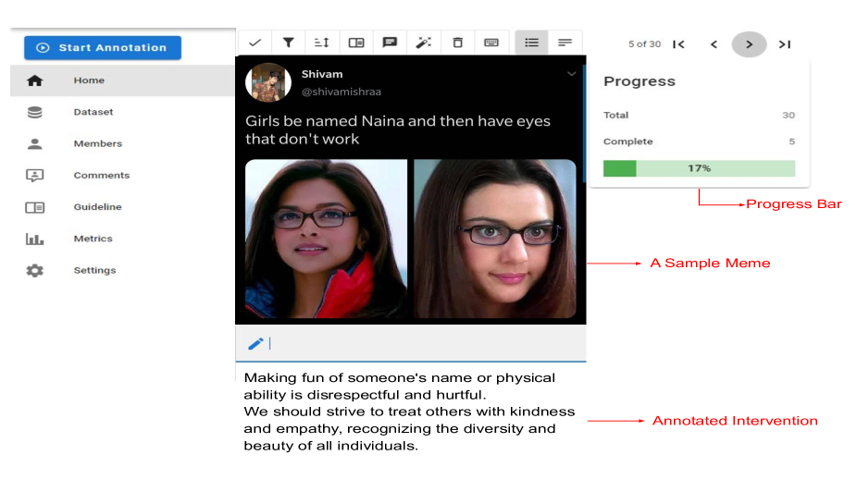Open the comment bubble icon in toolbar

pyautogui.click(x=390, y=43)
